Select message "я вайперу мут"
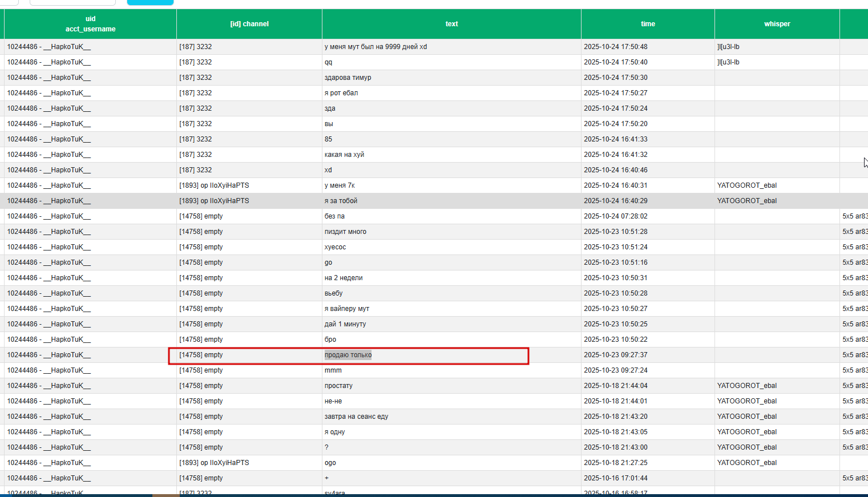This screenshot has width=868, height=497. [347, 309]
